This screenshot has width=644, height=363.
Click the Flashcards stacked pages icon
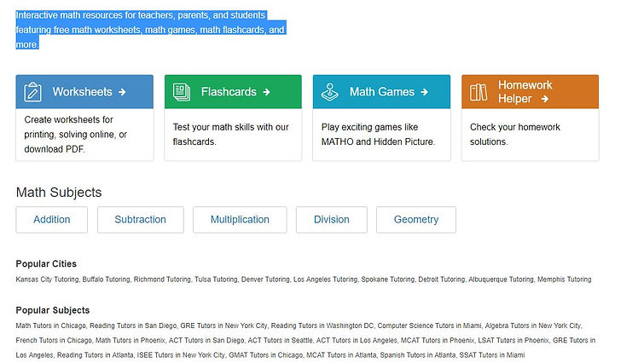coord(182,92)
